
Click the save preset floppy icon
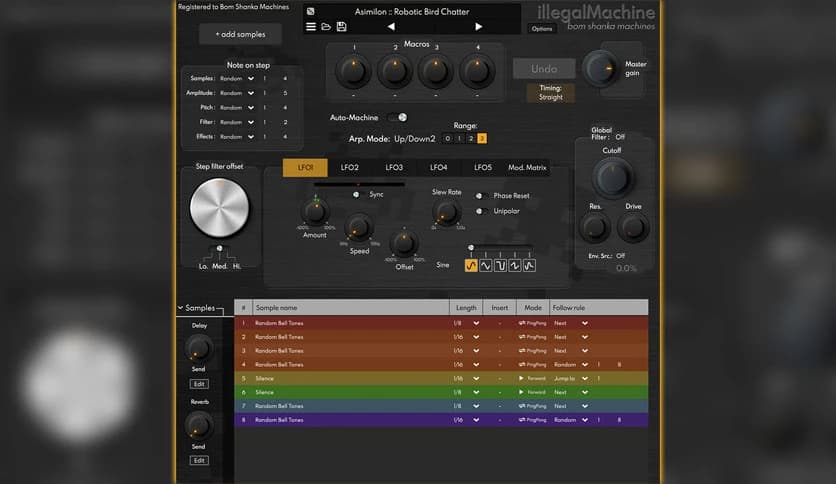341,26
